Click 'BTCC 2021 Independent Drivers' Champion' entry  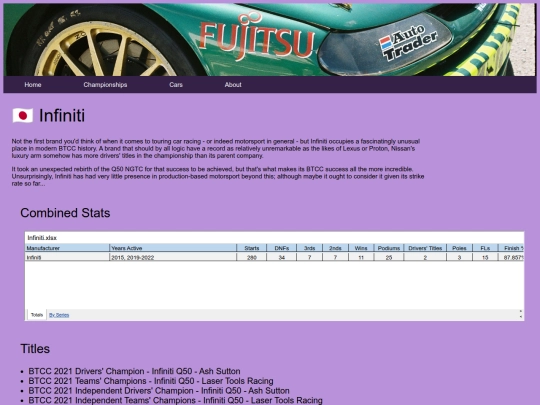point(159,391)
